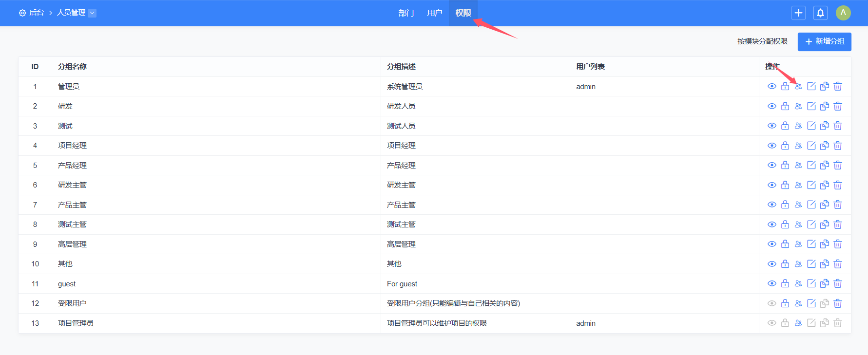
Task: Click the 分组描述 column header
Action: 401,67
